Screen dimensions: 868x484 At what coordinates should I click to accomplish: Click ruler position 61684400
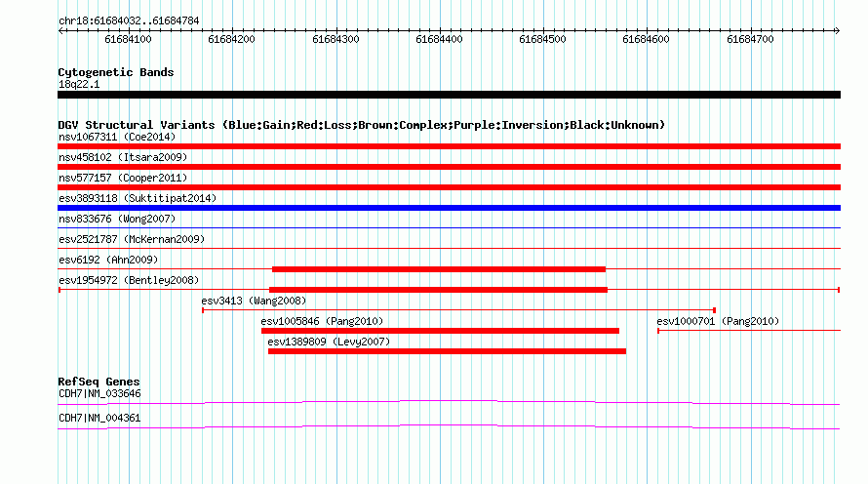pyautogui.click(x=439, y=39)
